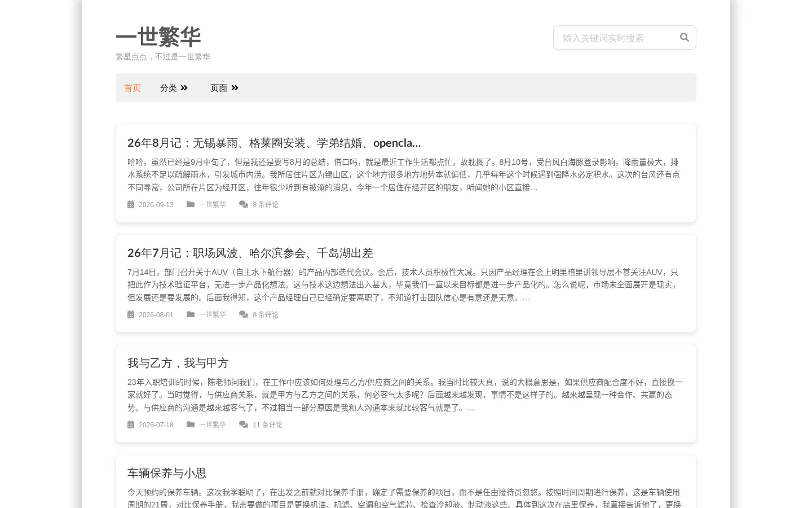Click folder icon in the 2026-07-18 post
The height and width of the screenshot is (508, 812).
point(191,424)
